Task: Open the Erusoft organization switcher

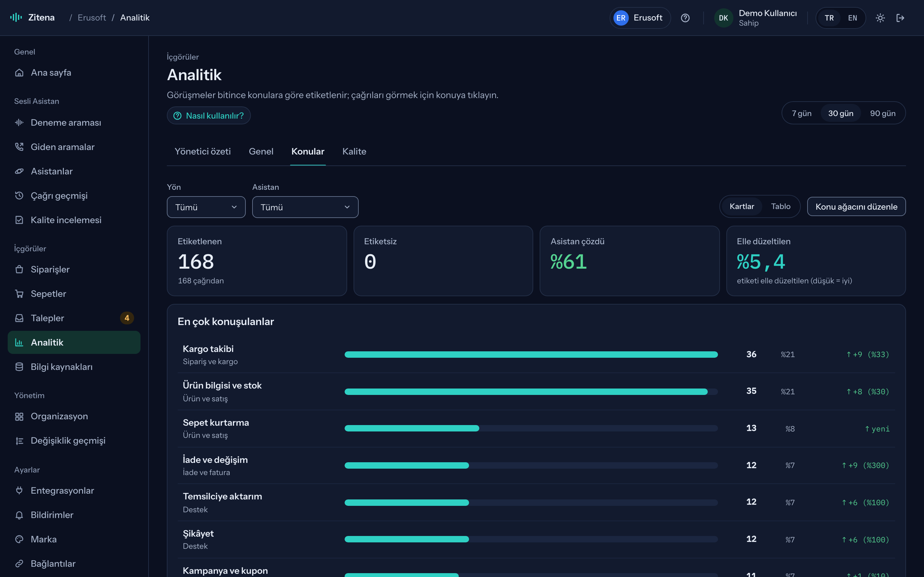Action: [x=640, y=18]
